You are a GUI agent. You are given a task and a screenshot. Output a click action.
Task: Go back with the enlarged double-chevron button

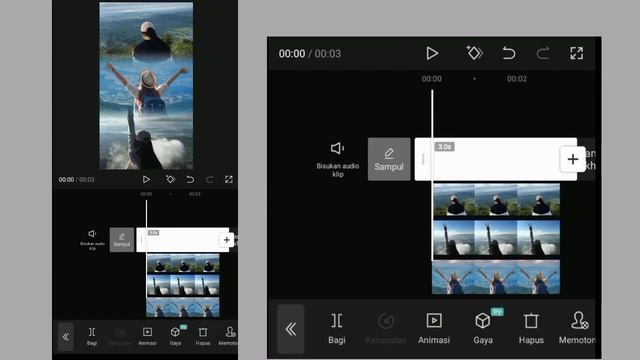pos(291,329)
